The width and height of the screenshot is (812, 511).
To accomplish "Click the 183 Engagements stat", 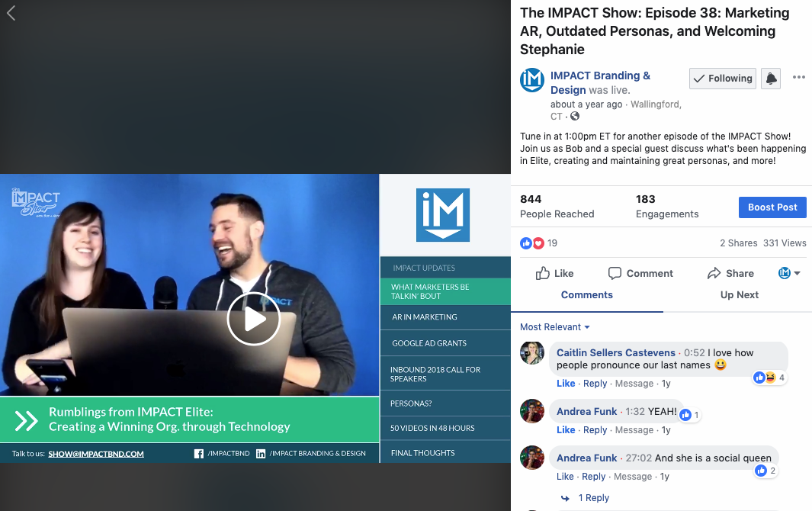I will (667, 207).
